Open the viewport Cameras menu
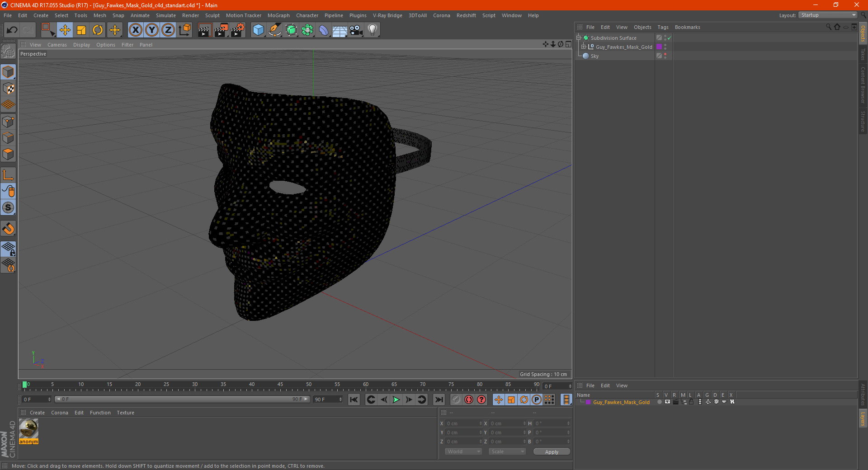This screenshot has width=868, height=470. 57,45
